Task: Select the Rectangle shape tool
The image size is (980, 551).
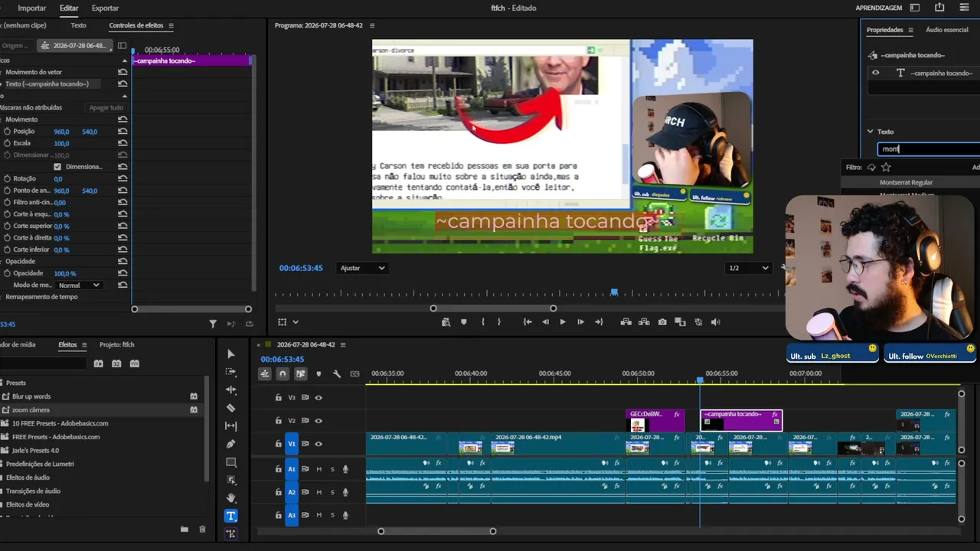Action: (230, 462)
